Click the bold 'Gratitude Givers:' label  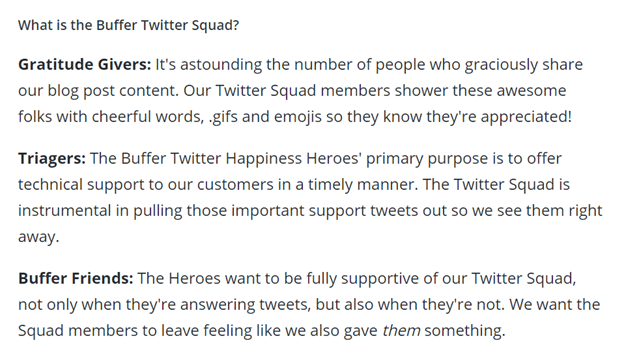(85, 64)
